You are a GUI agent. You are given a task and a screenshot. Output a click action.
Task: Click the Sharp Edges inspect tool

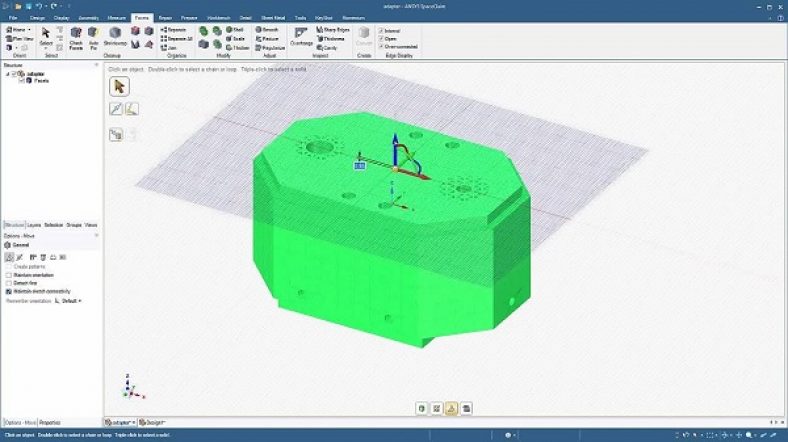pyautogui.click(x=333, y=30)
